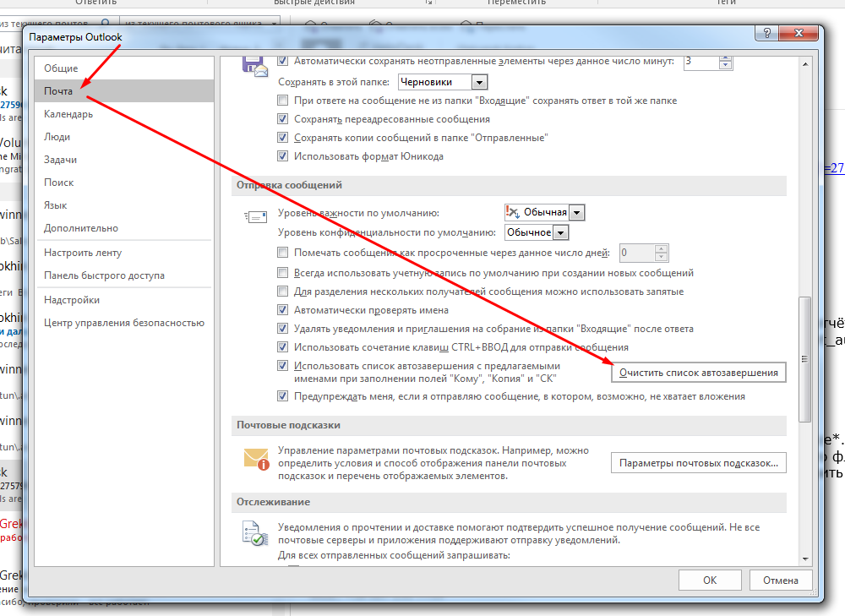Select the Почта category

[x=124, y=91]
